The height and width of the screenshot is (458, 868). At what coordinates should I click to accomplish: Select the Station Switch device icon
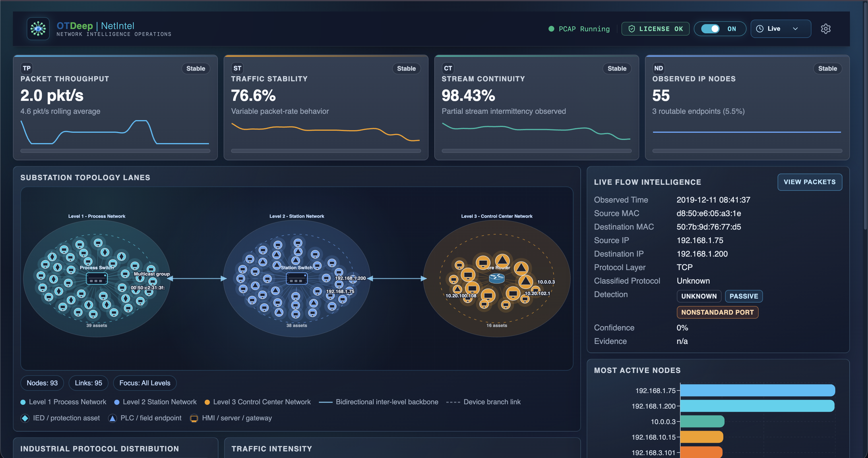297,279
